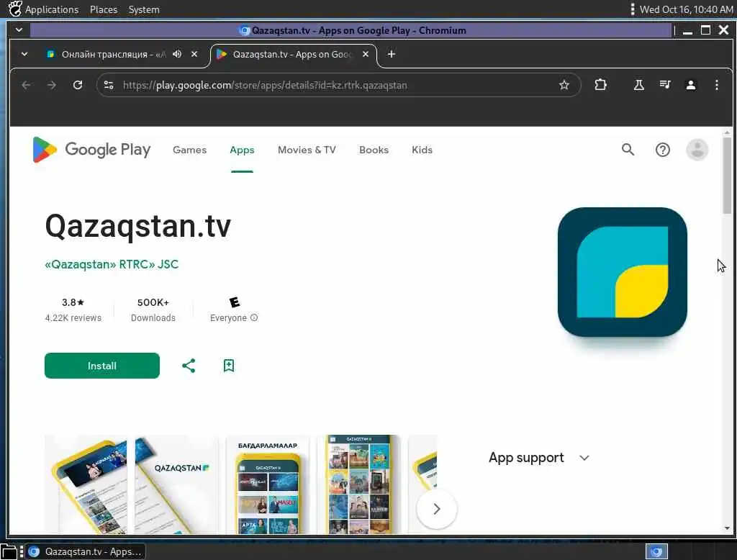This screenshot has height=560, width=737.
Task: Go to Movies & TV section
Action: coord(307,150)
